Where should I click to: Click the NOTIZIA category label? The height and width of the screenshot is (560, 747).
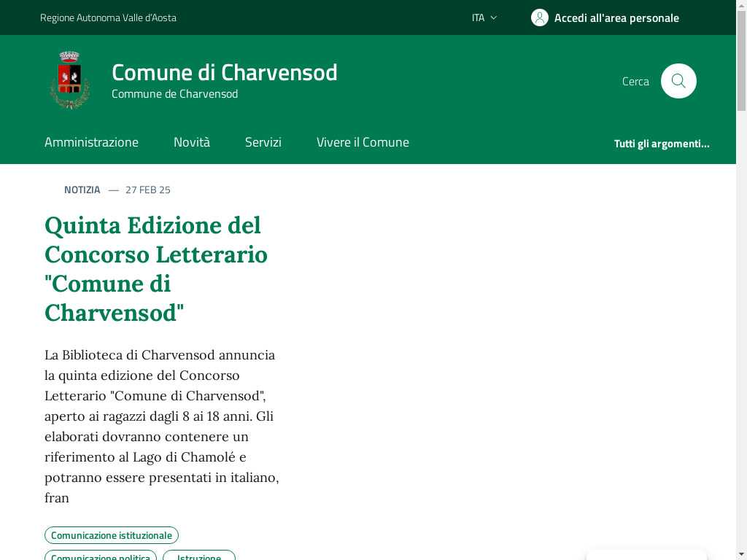tap(82, 190)
